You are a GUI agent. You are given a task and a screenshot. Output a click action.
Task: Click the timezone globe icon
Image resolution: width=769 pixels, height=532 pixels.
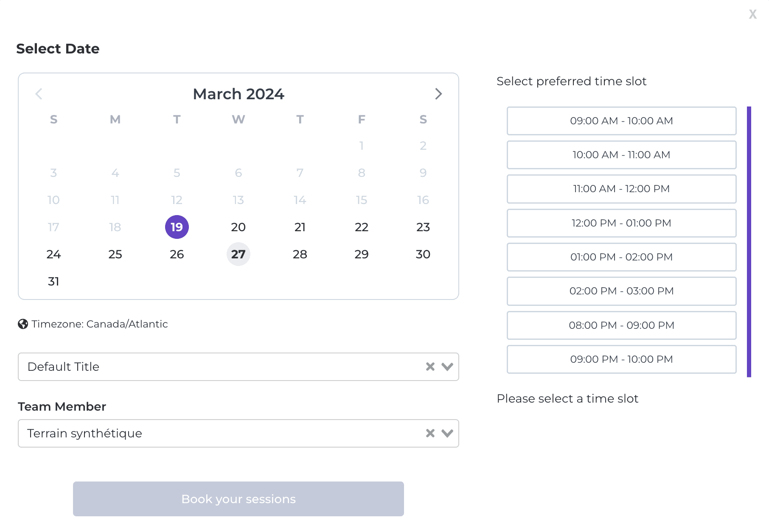click(23, 324)
